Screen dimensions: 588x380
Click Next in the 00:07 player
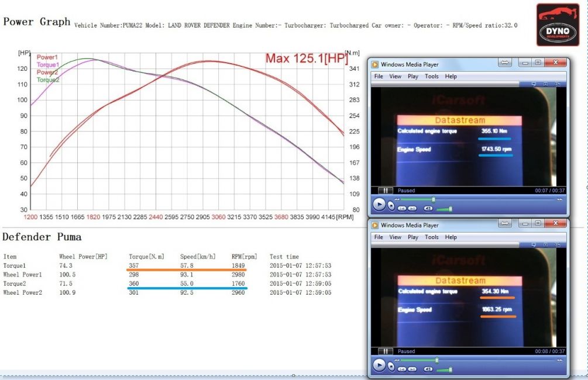tap(412, 208)
